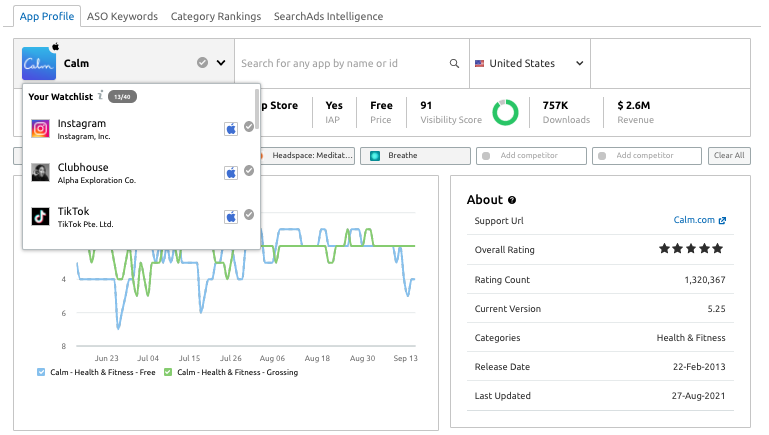This screenshot has height=435, width=769.
Task: Open the ASO Keywords tab
Action: coord(123,16)
